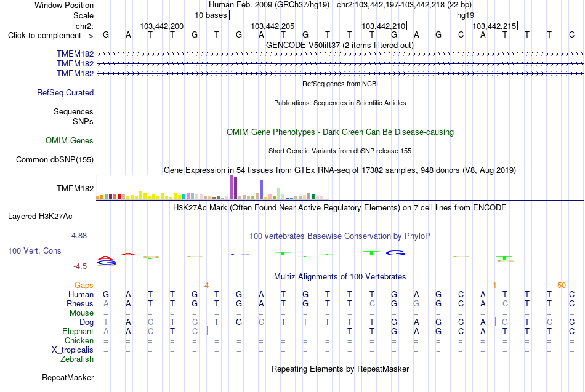Click the gap count '1' in Gaps row
This screenshot has height=392, width=585.
(x=494, y=286)
